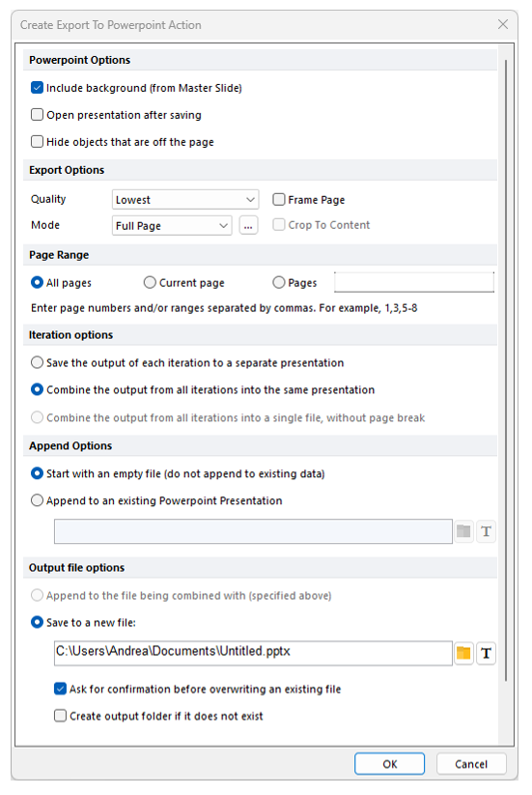Enable Hide objects that are off the page

point(37,141)
